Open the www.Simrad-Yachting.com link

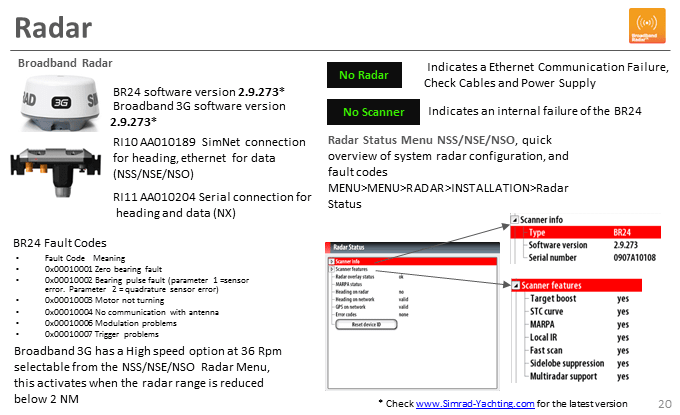[475, 404]
